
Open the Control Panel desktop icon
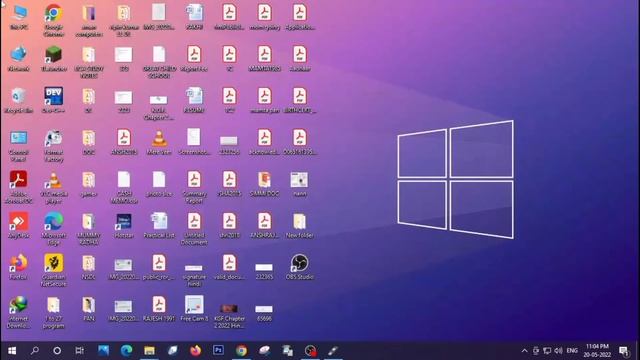coord(19,146)
